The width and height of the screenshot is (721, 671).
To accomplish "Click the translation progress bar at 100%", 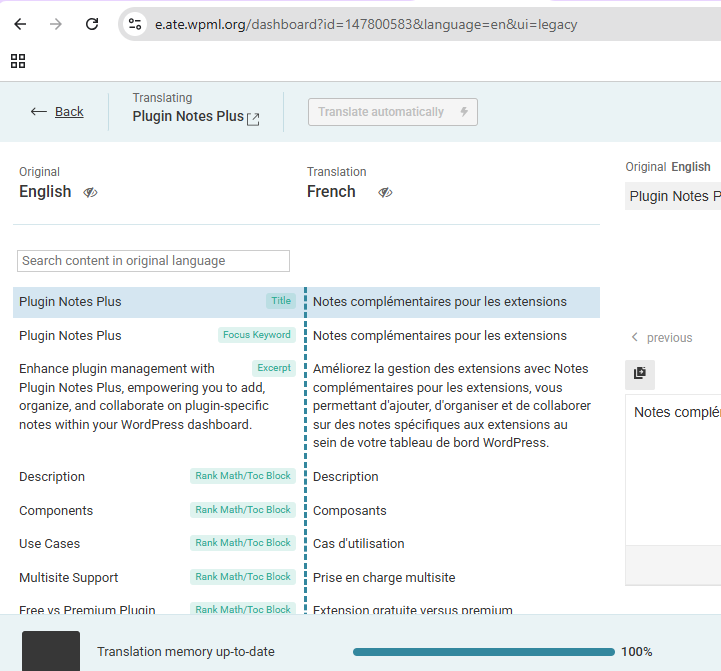I will pyautogui.click(x=480, y=652).
